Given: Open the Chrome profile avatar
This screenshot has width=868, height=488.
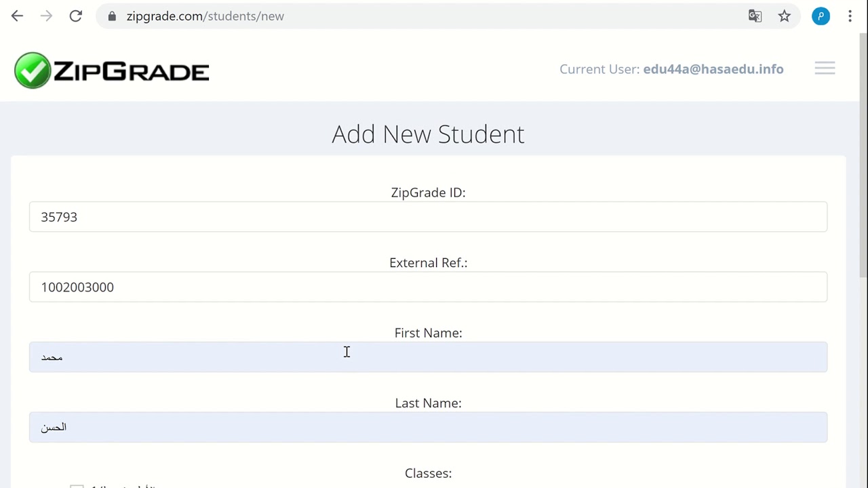Looking at the screenshot, I should coord(821,16).
